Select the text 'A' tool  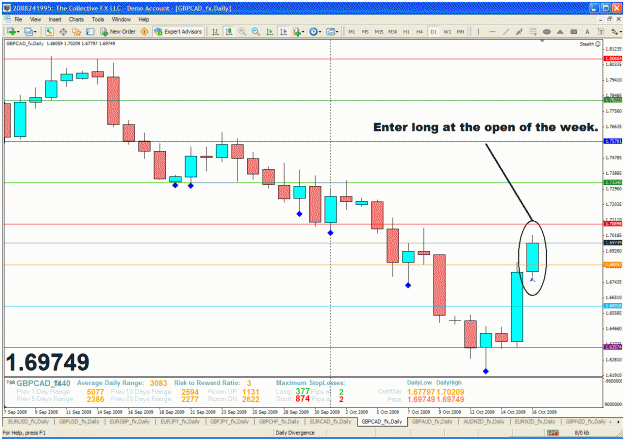click(x=587, y=31)
